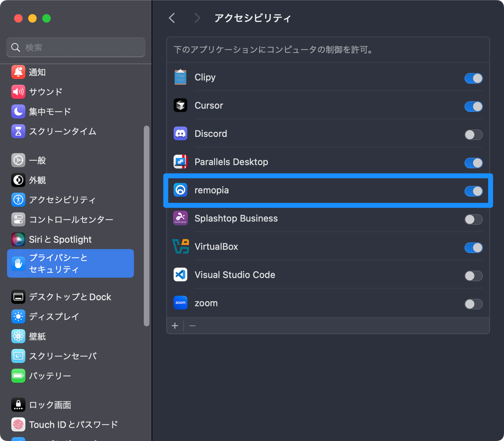This screenshot has height=441, width=504.
Task: Turn off the Cursor toggle
Action: [x=473, y=107]
